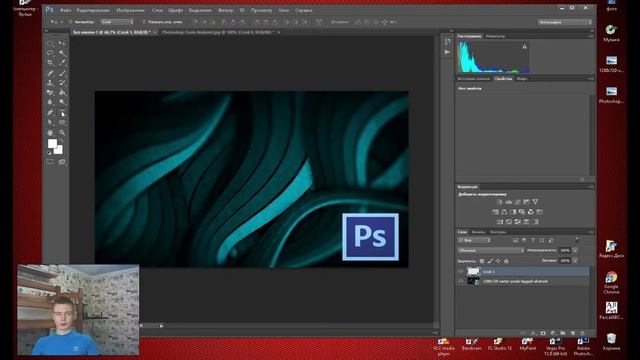Open the Layers panel flyout menu
The width and height of the screenshot is (640, 360).
click(591, 232)
